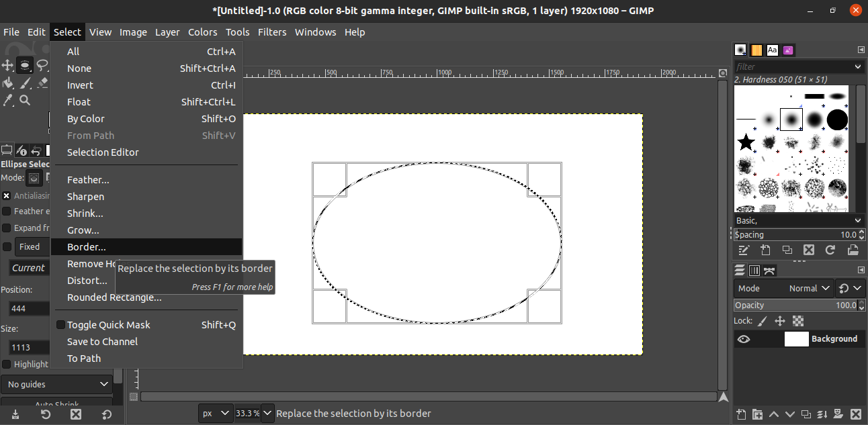This screenshot has height=425, width=868.
Task: Enable the Feather edges checkbox
Action: tap(7, 211)
